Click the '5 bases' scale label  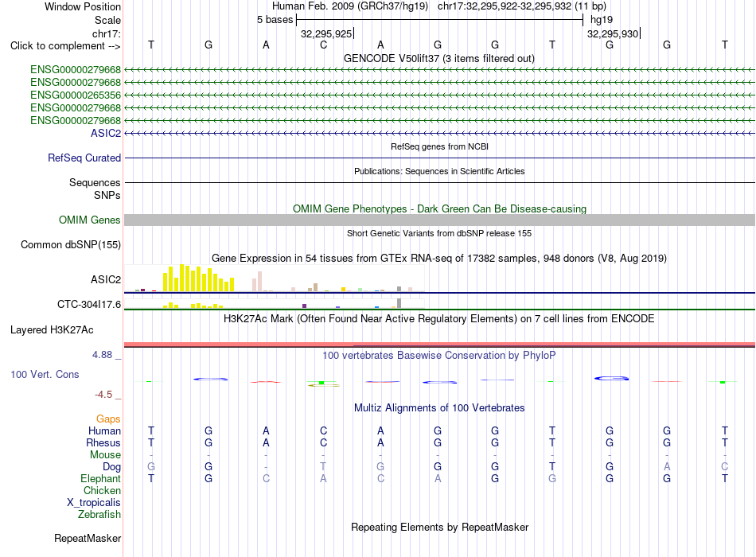[275, 20]
